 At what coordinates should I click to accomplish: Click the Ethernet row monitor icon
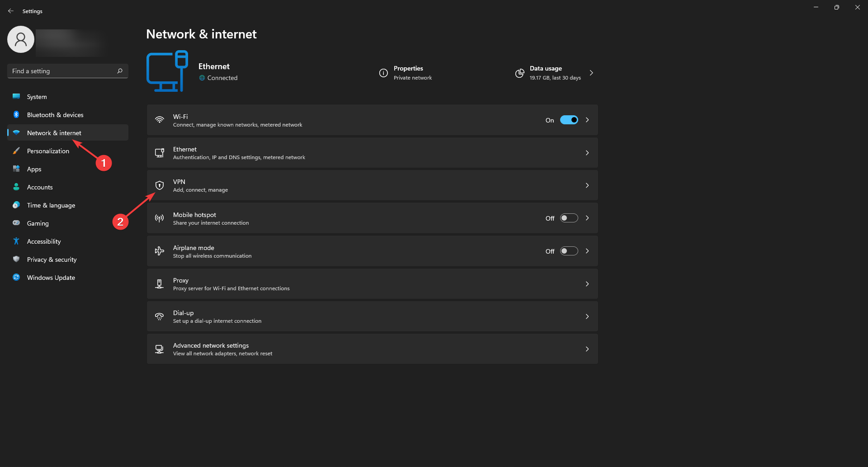[x=160, y=153]
